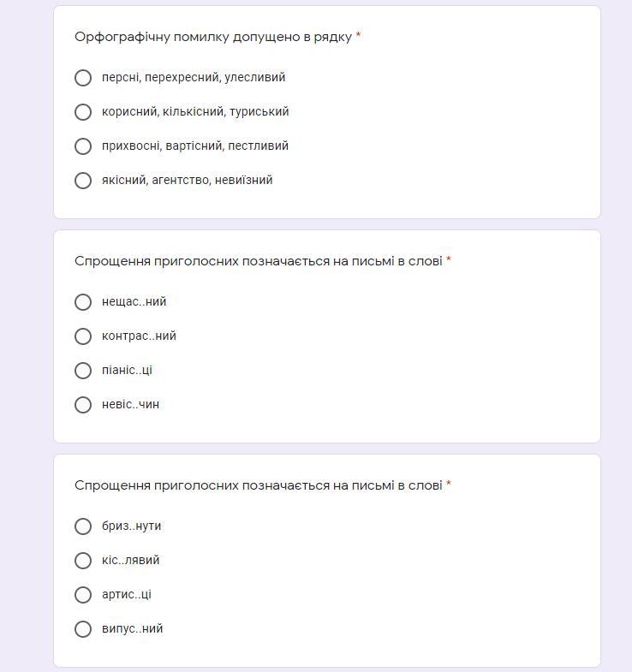Choose the 'артис..ці' radio button
This screenshot has height=672, width=632.
tap(83, 595)
